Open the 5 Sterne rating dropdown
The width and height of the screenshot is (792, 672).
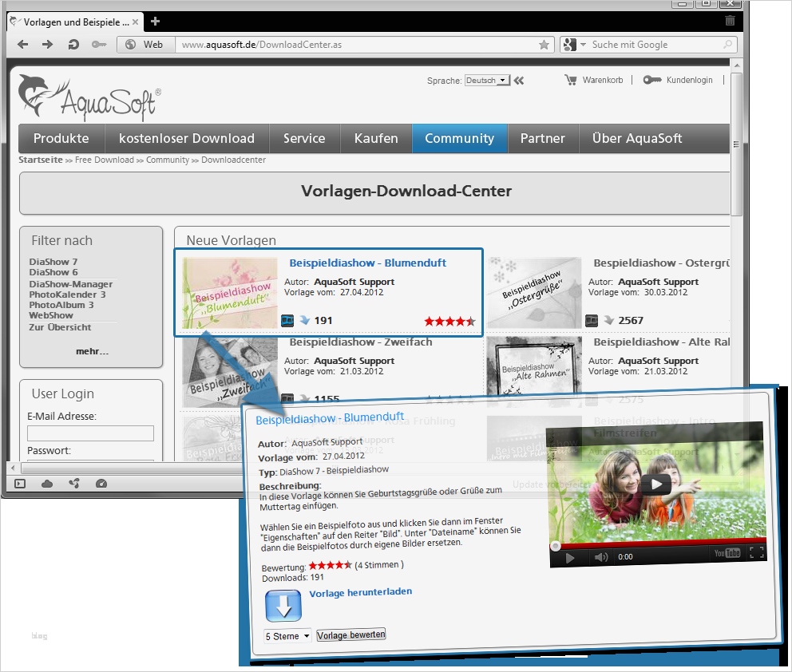pos(287,636)
